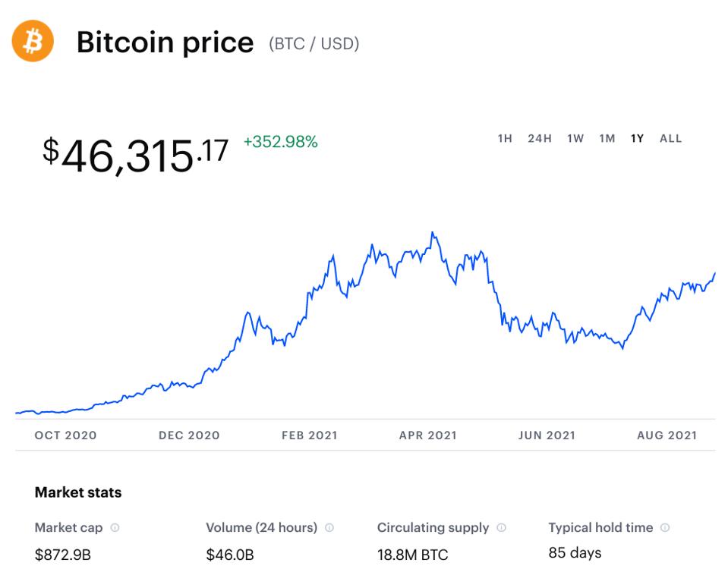Image resolution: width=728 pixels, height=588 pixels.
Task: Click the April 2021 peak on chart
Action: [432, 233]
